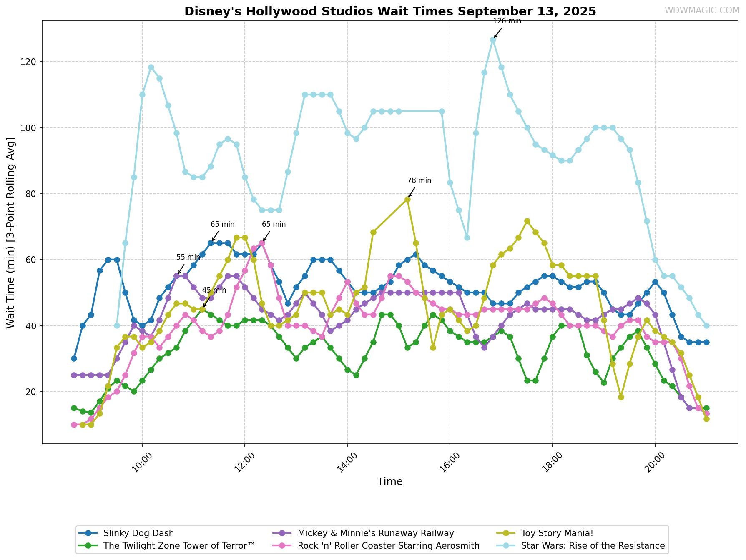Click the 40 y-axis tick label
Viewport: 746px width, 560px height.
32,325
